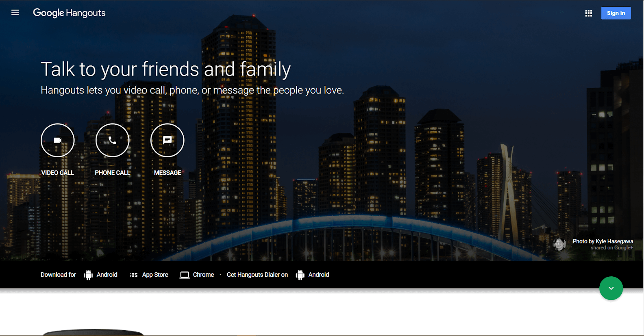This screenshot has height=336, width=644.
Task: Open the Android download link after Download for
Action: [x=107, y=275]
